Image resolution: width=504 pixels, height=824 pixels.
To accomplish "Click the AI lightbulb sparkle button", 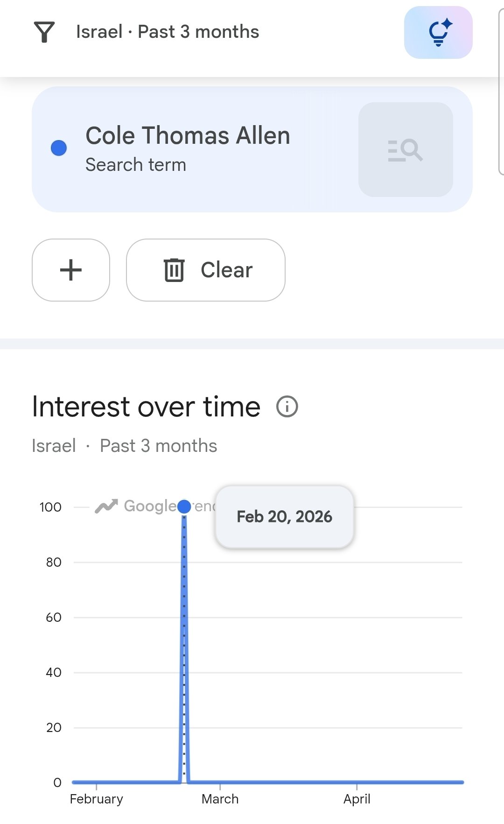I will 438,33.
